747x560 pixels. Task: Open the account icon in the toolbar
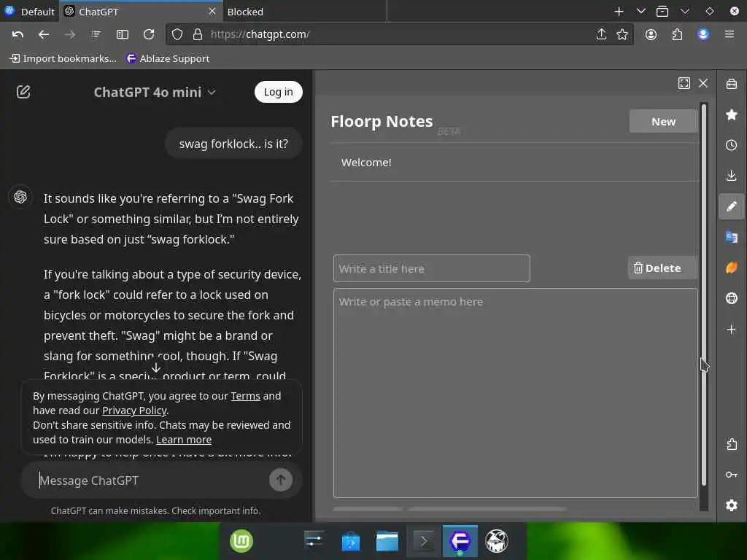[x=651, y=34]
